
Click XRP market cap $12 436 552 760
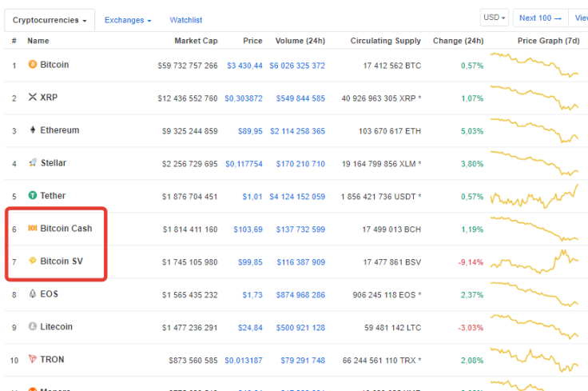[x=188, y=98]
